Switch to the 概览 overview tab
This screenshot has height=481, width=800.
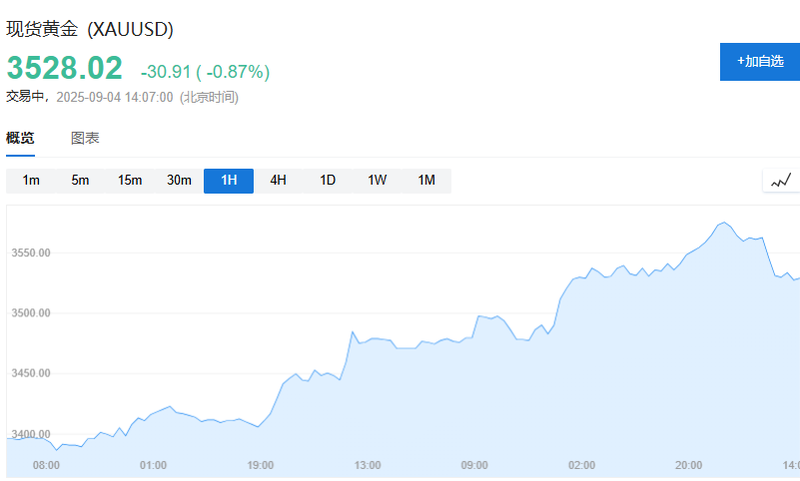click(x=20, y=138)
